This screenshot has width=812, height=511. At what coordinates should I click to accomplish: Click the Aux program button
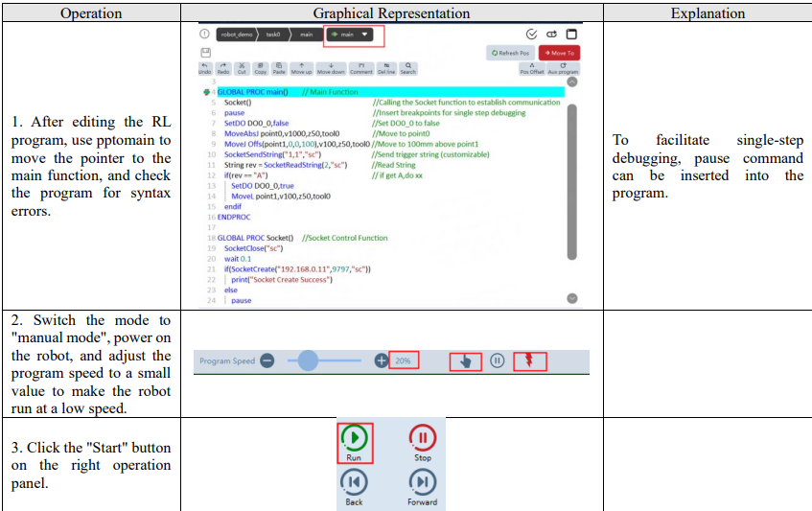coord(563,68)
